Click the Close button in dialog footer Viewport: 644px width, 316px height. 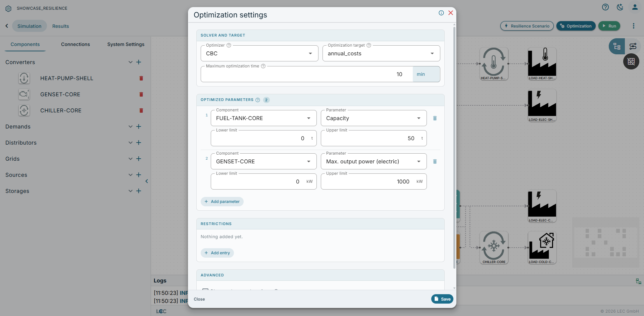pyautogui.click(x=199, y=299)
